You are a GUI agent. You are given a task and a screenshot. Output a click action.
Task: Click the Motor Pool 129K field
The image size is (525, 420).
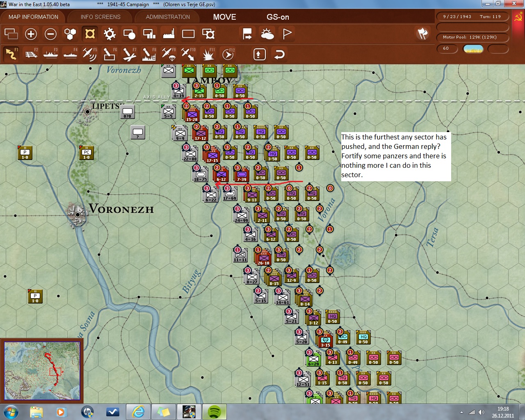coord(472,37)
